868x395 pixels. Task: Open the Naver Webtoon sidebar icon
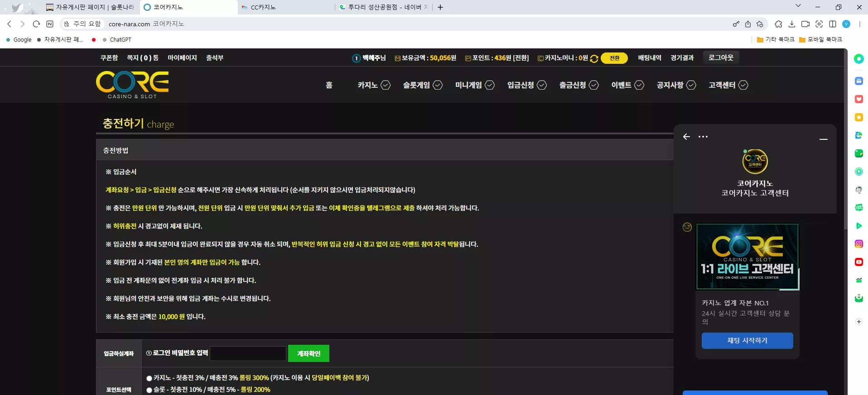(x=859, y=208)
